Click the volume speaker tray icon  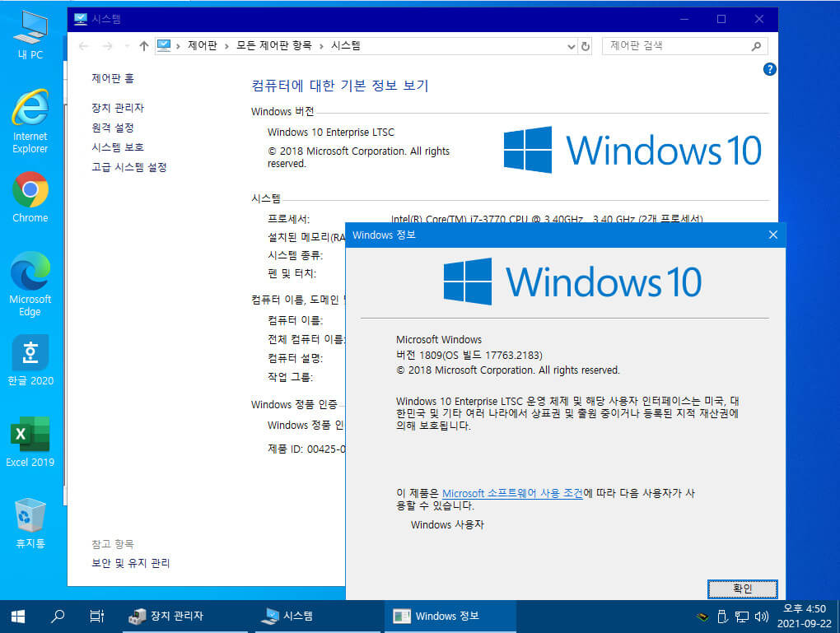761,617
